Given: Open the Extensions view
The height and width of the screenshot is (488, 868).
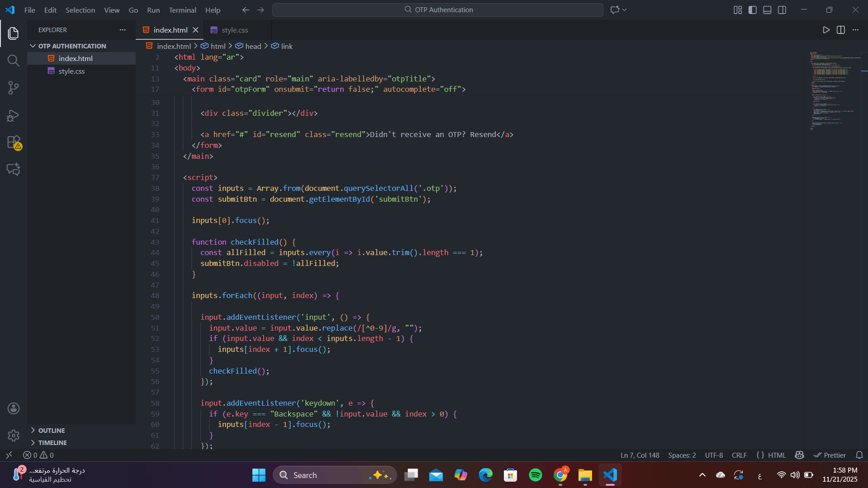Looking at the screenshot, I should [14, 142].
